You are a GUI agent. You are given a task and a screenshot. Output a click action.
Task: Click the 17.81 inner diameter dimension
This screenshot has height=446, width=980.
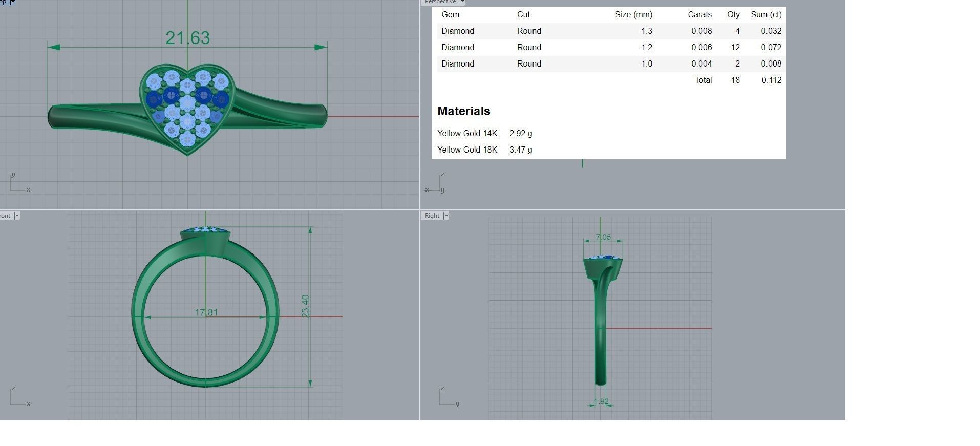point(206,312)
